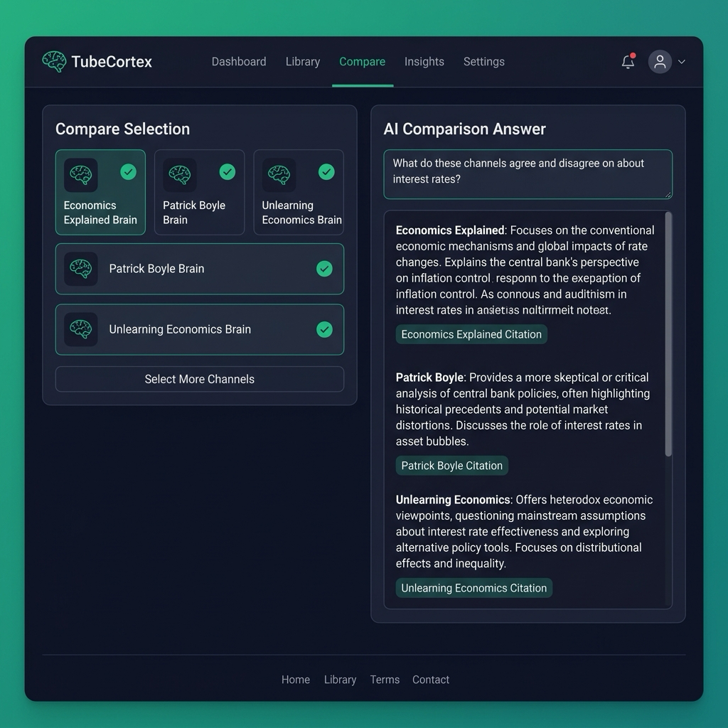Screen dimensions: 728x728
Task: Click the comparison question input field
Action: click(528, 174)
